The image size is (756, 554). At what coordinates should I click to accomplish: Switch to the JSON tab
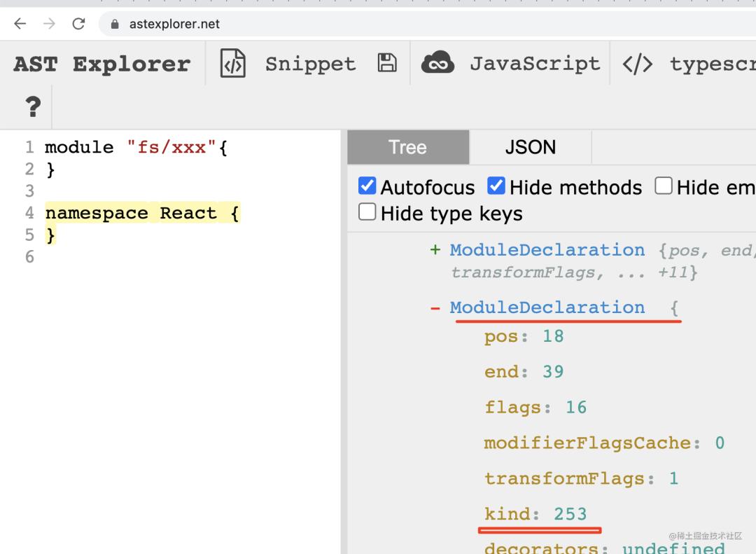click(x=531, y=147)
